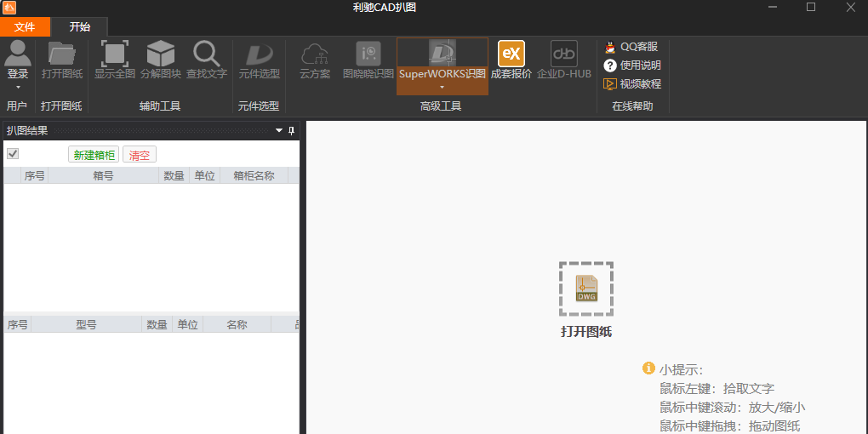Click the 数量 column header in upper table
This screenshot has height=434, width=868.
coord(174,176)
